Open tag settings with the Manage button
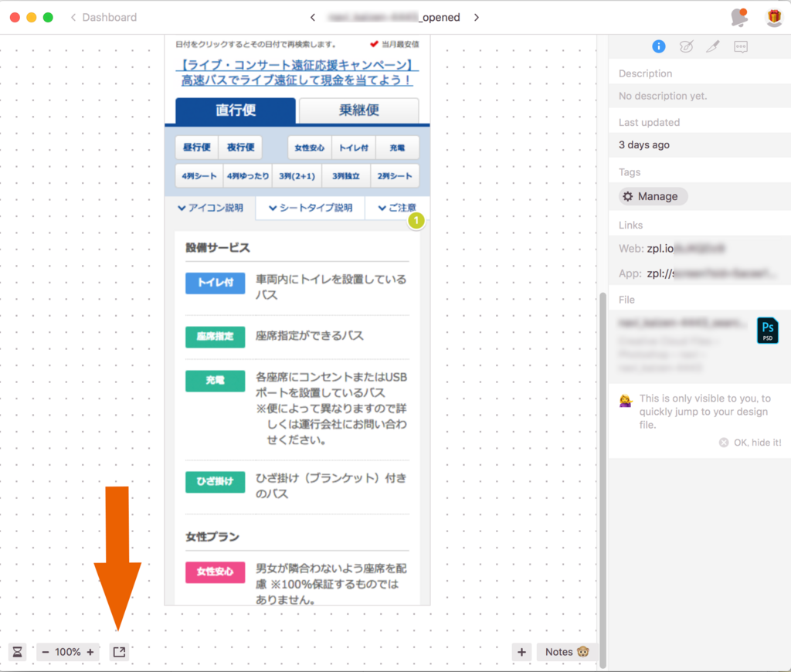The image size is (791, 672). [x=652, y=196]
